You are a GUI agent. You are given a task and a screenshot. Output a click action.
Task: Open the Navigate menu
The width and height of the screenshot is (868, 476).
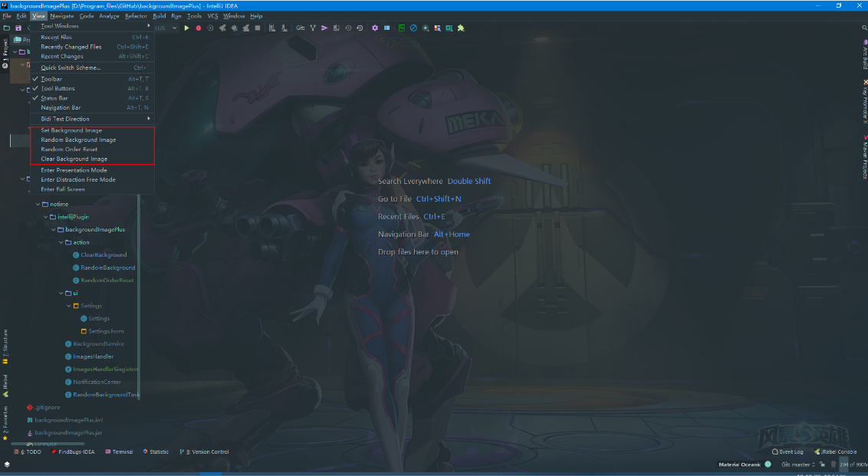pos(62,16)
